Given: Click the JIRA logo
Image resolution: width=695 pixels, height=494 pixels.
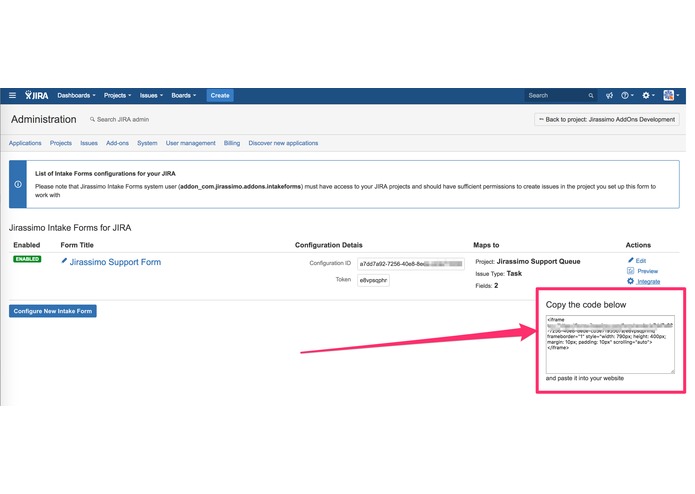Looking at the screenshot, I should click(37, 95).
